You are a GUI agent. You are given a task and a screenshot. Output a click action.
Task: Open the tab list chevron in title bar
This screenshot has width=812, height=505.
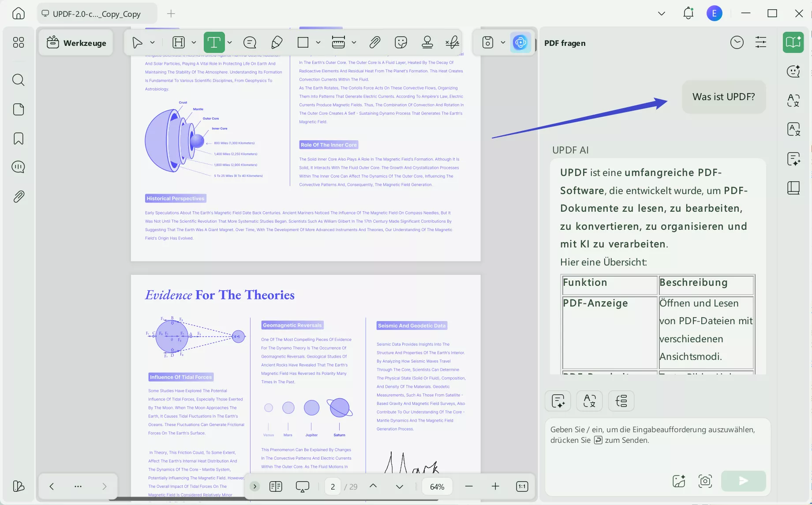662,14
